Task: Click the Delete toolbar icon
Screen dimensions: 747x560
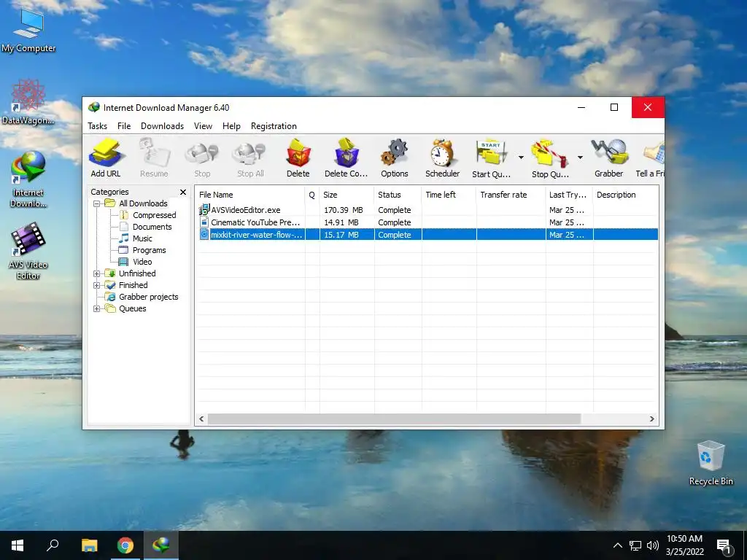Action: coord(298,158)
